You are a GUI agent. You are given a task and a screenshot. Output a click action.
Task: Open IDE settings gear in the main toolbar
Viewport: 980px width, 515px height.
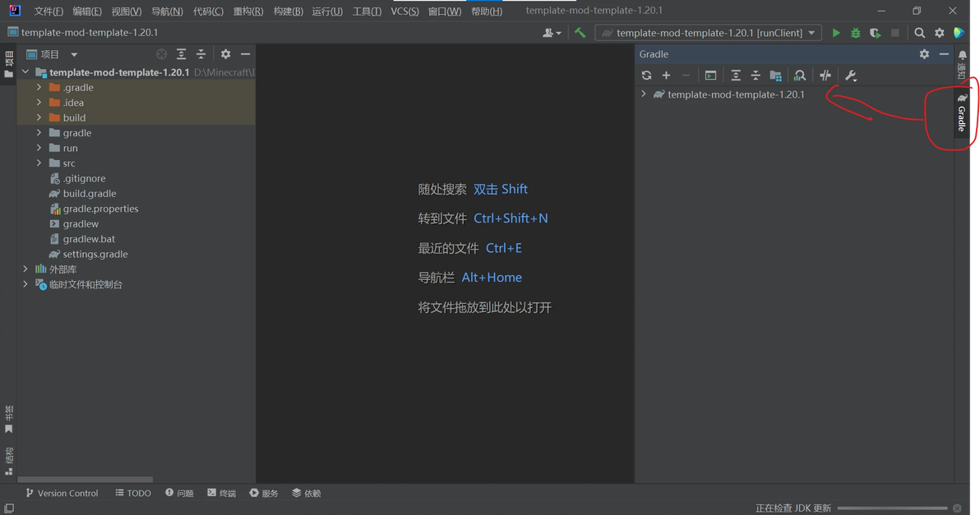(940, 33)
